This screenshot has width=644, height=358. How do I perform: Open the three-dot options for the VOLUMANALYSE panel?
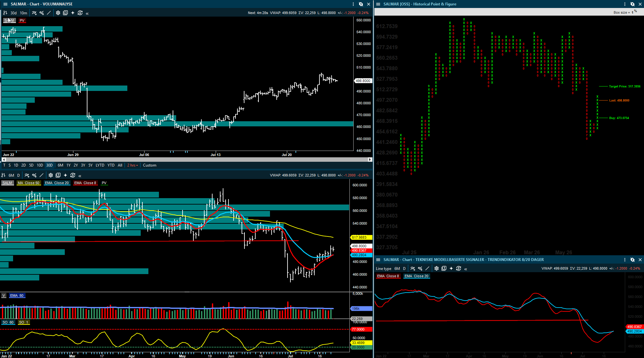click(x=353, y=4)
